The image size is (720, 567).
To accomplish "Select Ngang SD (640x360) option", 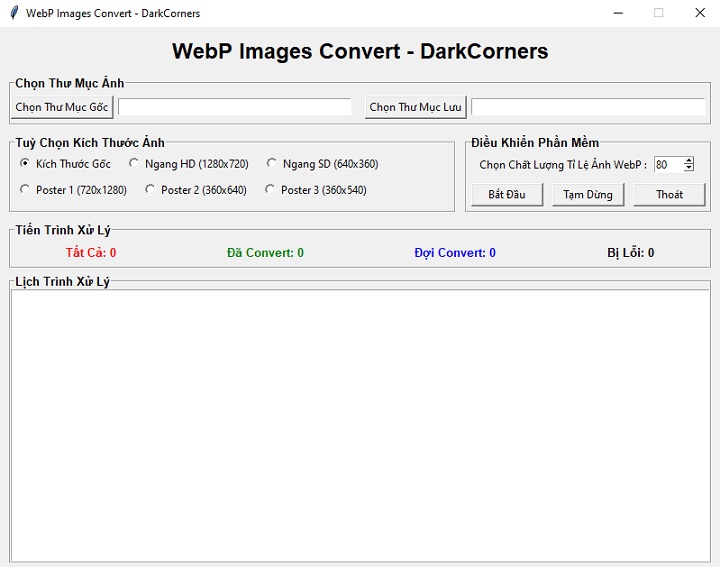I will point(272,164).
